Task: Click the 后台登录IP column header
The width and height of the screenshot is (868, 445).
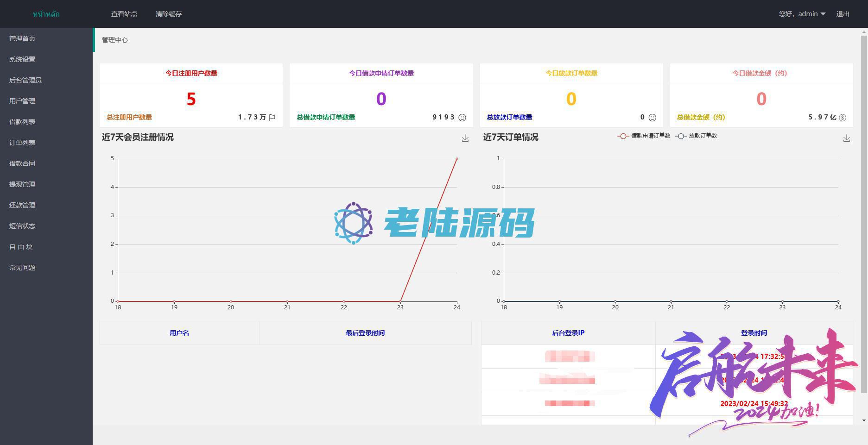Action: coord(568,333)
